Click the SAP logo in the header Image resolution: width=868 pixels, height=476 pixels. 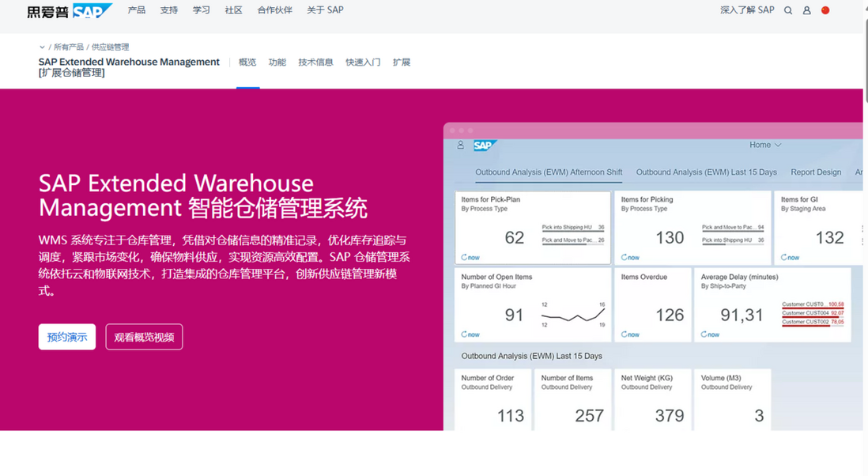(70, 10)
